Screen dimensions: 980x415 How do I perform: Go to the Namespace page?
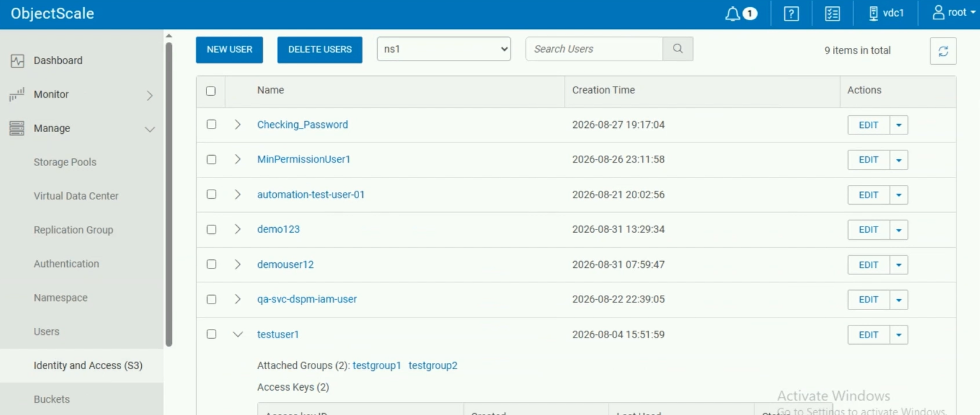(x=61, y=298)
